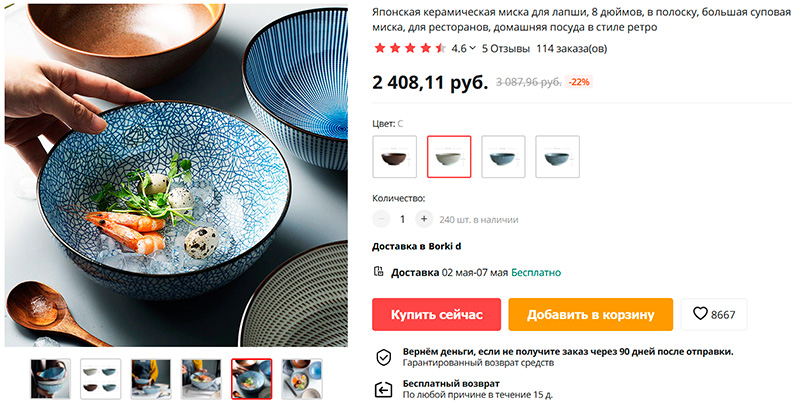Screen dimensions: 800x417
Task: Open the 5 Отзывы reviews link
Action: click(x=506, y=48)
